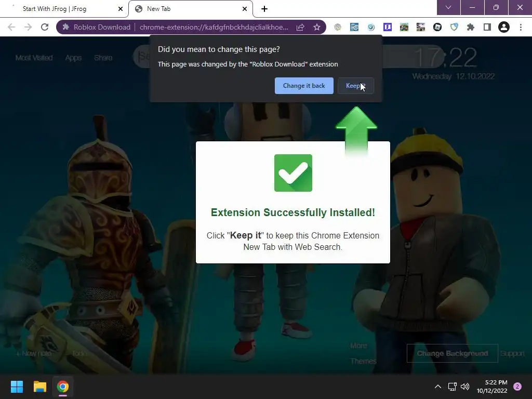This screenshot has height=399, width=532.
Task: Open Most Visited menu
Action: pyautogui.click(x=34, y=58)
